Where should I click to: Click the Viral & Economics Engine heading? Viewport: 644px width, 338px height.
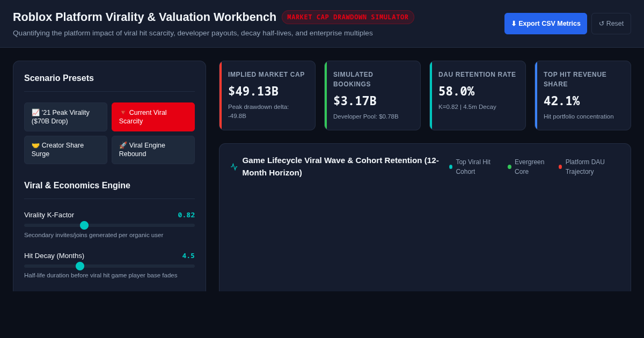point(77,186)
